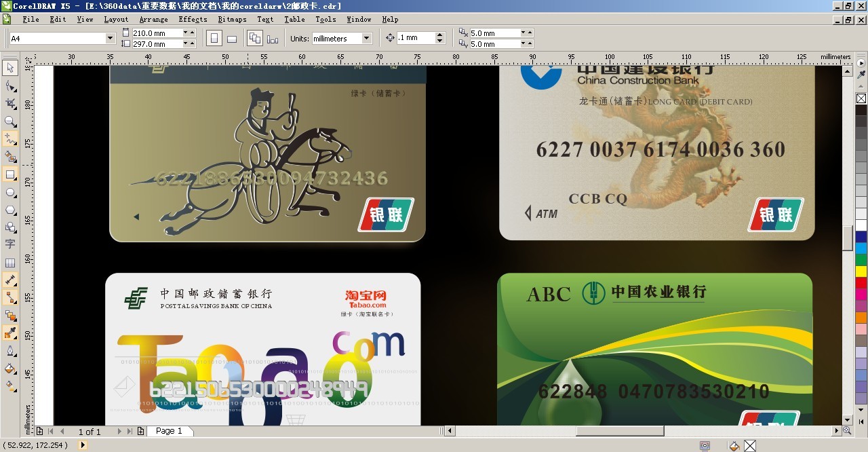Select the Dimension tool
Viewport: 868px width, 452px height.
[10, 280]
